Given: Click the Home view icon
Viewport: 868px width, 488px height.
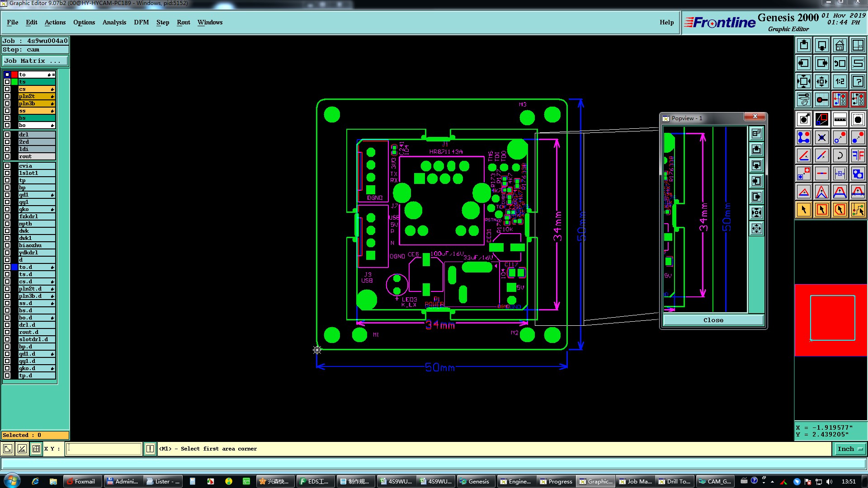Looking at the screenshot, I should click(840, 45).
